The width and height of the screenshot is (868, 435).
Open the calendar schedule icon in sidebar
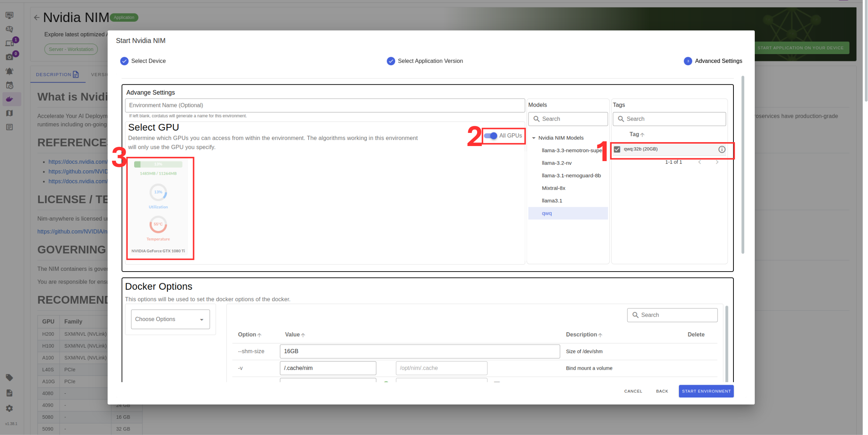pos(10,85)
